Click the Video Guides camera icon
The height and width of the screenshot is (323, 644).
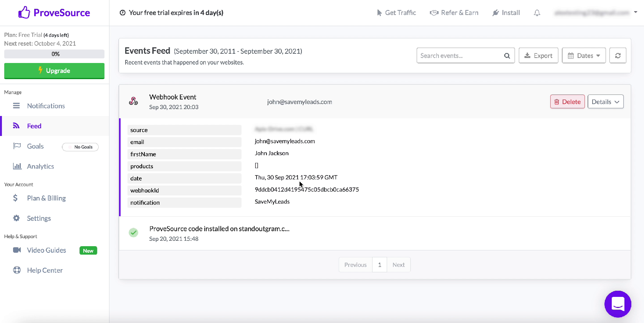pos(17,250)
